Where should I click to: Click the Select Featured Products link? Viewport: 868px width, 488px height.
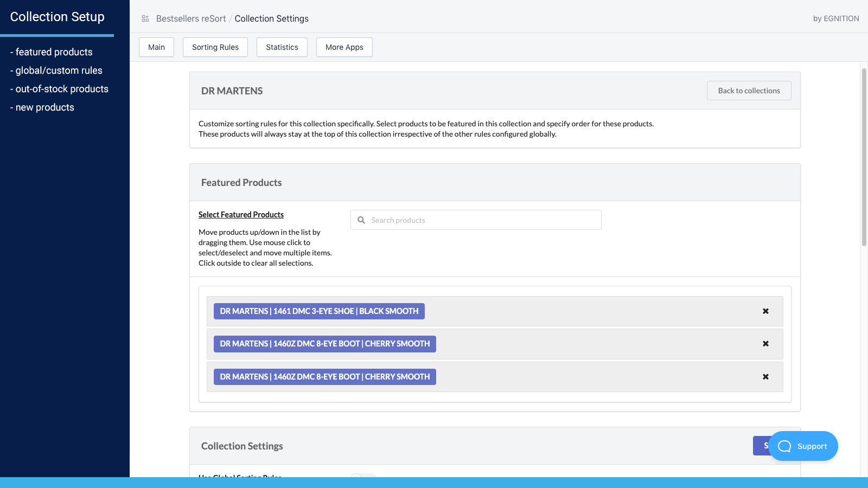tap(241, 215)
